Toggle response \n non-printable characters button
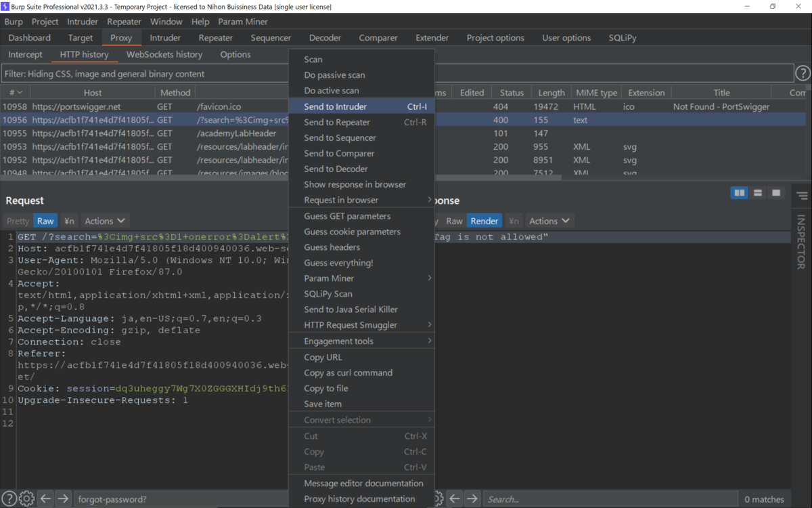Viewport: 812px width, 508px height. click(514, 221)
